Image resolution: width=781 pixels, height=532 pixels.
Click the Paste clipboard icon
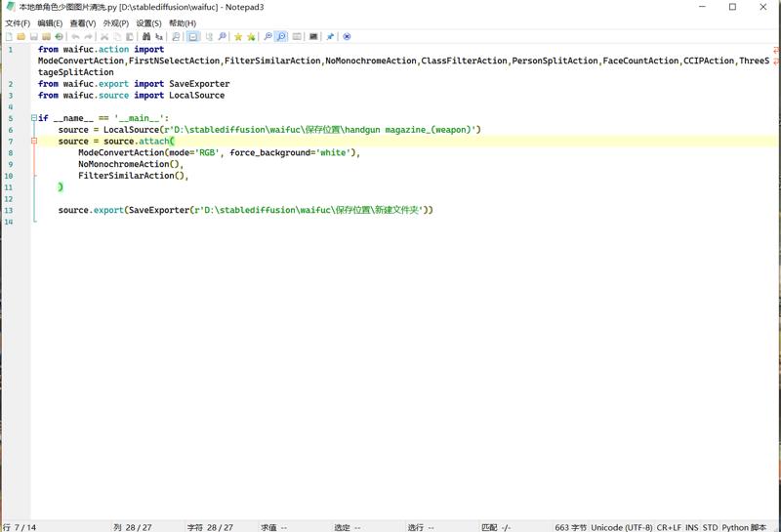click(130, 36)
